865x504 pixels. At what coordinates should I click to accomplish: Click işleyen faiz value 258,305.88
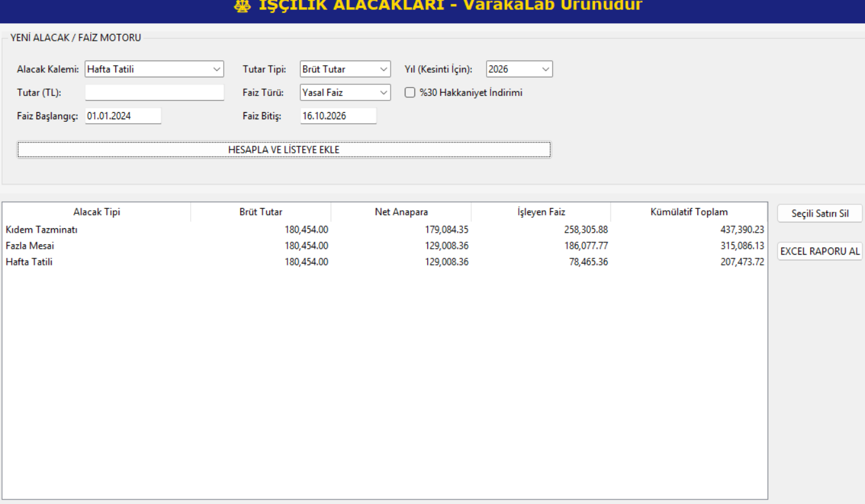tap(586, 229)
